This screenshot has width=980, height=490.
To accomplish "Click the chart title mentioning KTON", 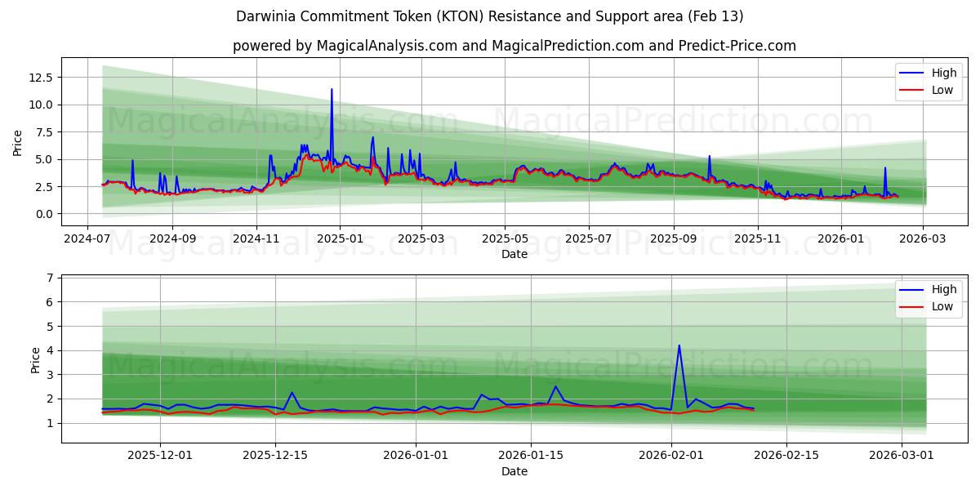I will tap(489, 16).
